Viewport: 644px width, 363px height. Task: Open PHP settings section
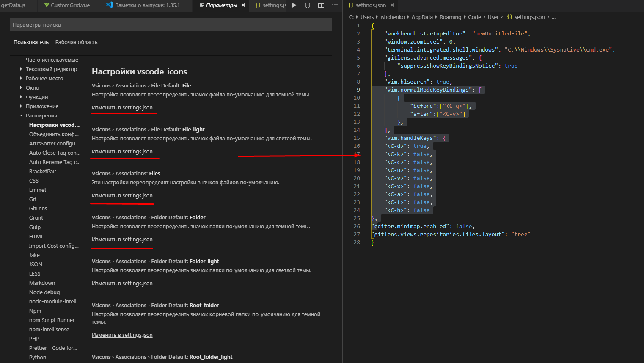click(x=34, y=338)
